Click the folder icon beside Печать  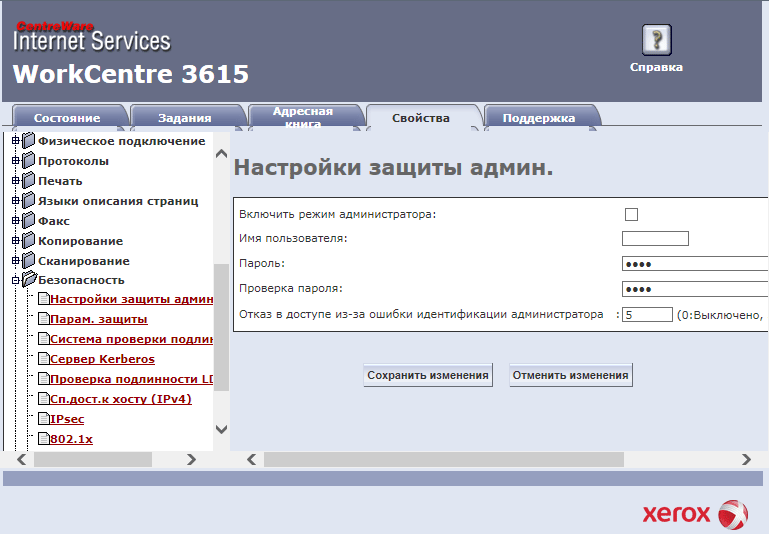(x=29, y=180)
